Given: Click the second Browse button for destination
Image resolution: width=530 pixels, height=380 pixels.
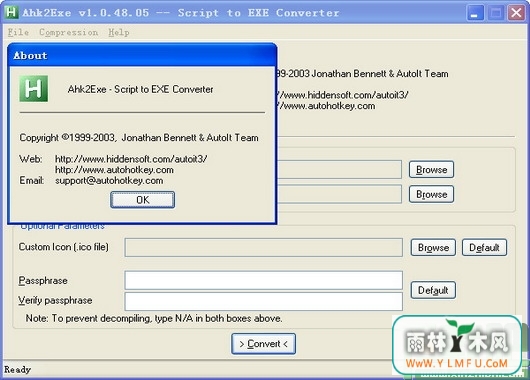Looking at the screenshot, I should 431,194.
